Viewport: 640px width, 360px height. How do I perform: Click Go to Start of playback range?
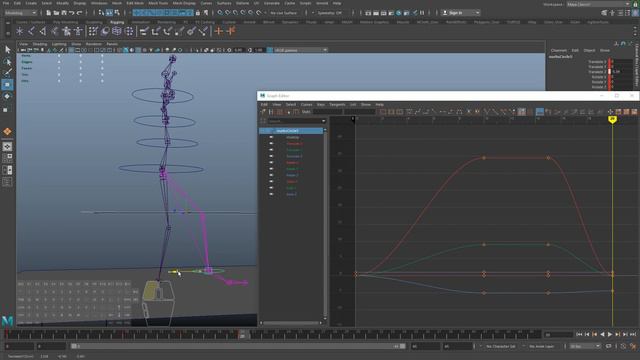[x=579, y=334]
